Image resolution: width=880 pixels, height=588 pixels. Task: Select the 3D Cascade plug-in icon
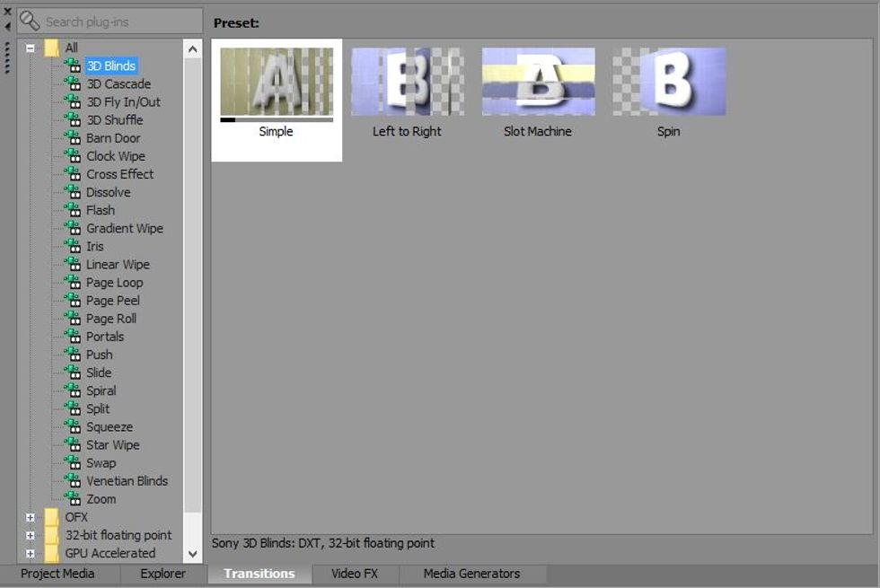(72, 83)
